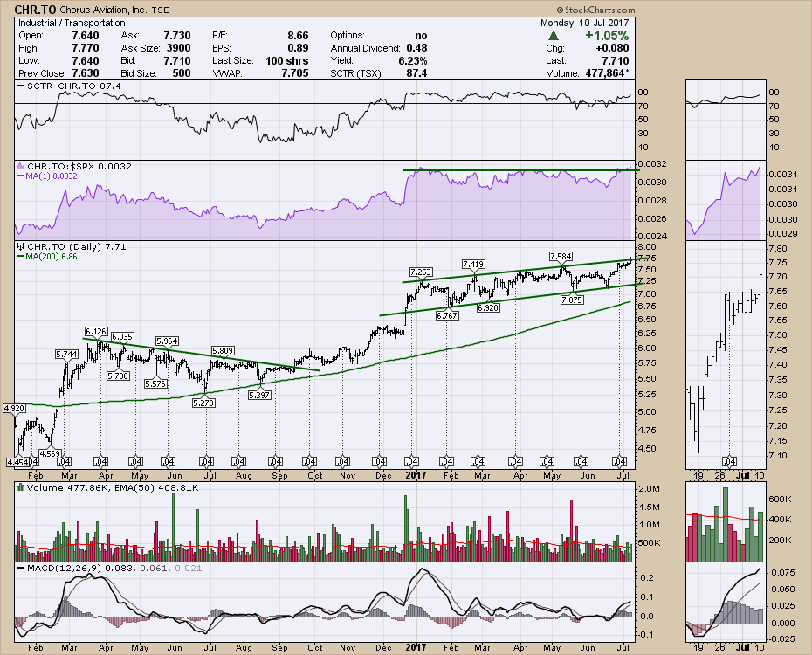Screen dimensions: 812x655
Task: Click the green up-triangle change indicator
Action: tap(554, 36)
